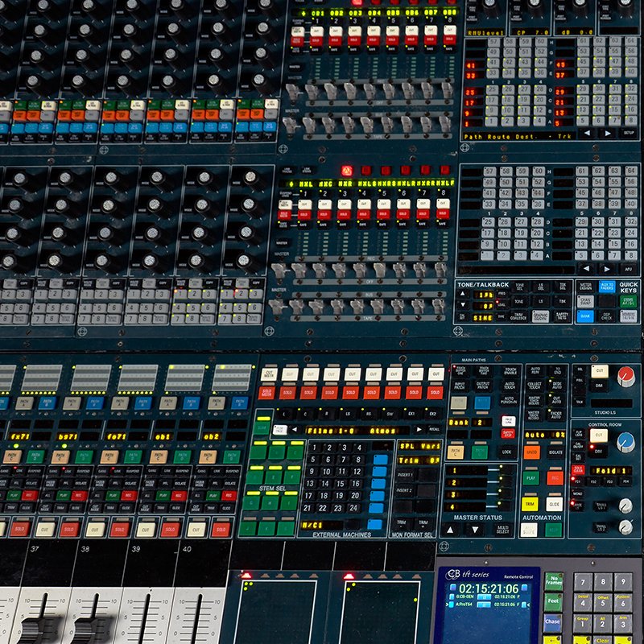This screenshot has width=644, height=644.
Task: Click the AUTO RUN automation button
Action: pyautogui.click(x=535, y=370)
